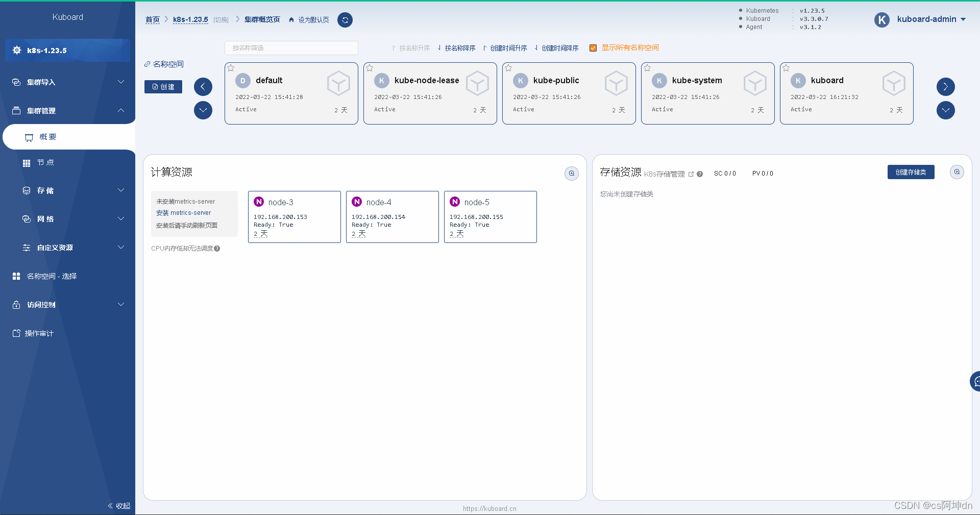Viewport: 980px width, 515px height.
Task: Click N icon on node-5 card
Action: pos(455,202)
